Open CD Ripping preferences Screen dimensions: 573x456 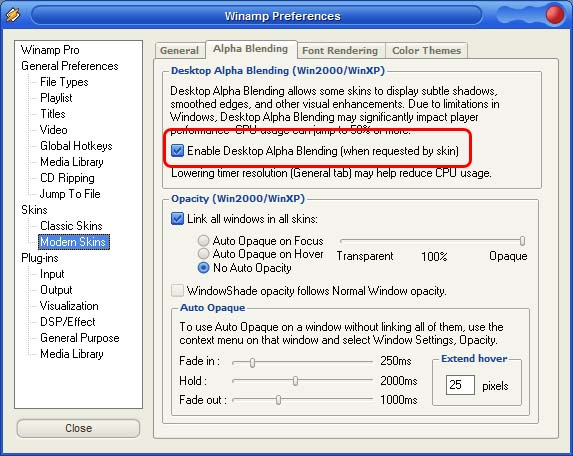(67, 178)
